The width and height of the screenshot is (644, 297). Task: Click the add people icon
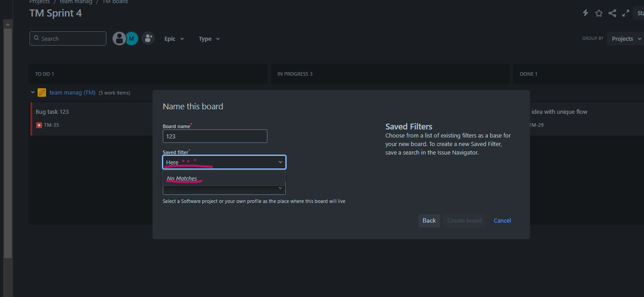(x=148, y=38)
